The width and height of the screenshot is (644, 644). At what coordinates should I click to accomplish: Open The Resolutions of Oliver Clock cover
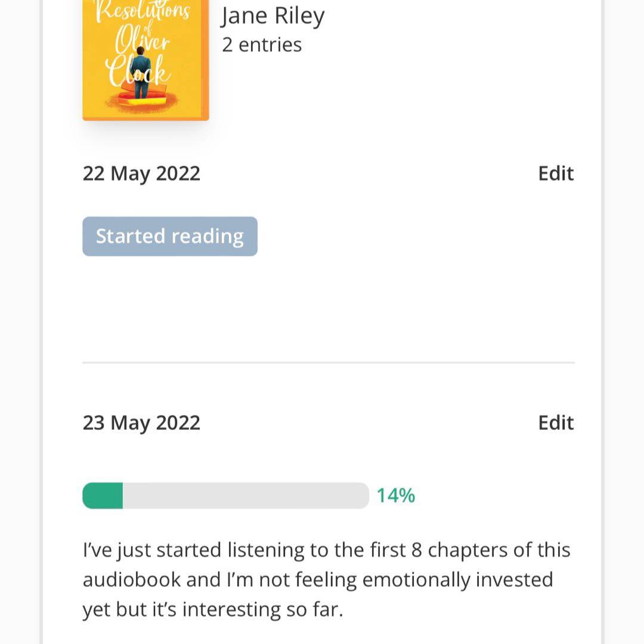coord(145,60)
